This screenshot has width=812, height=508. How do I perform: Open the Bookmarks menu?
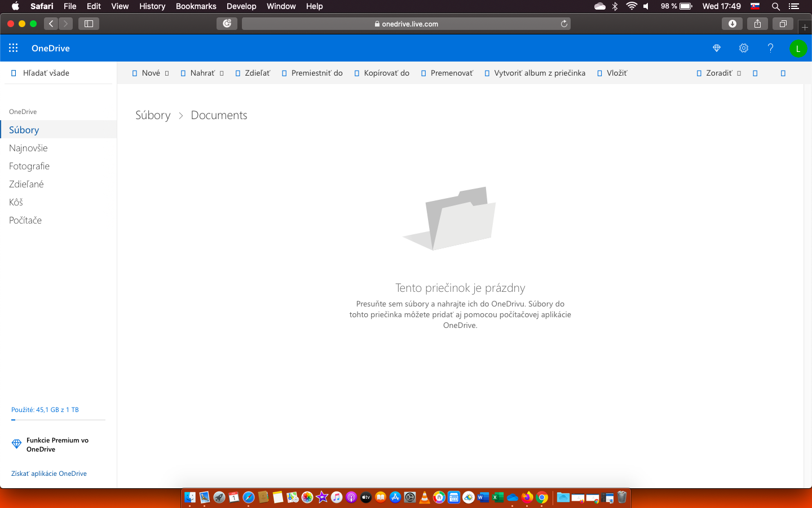tap(196, 6)
